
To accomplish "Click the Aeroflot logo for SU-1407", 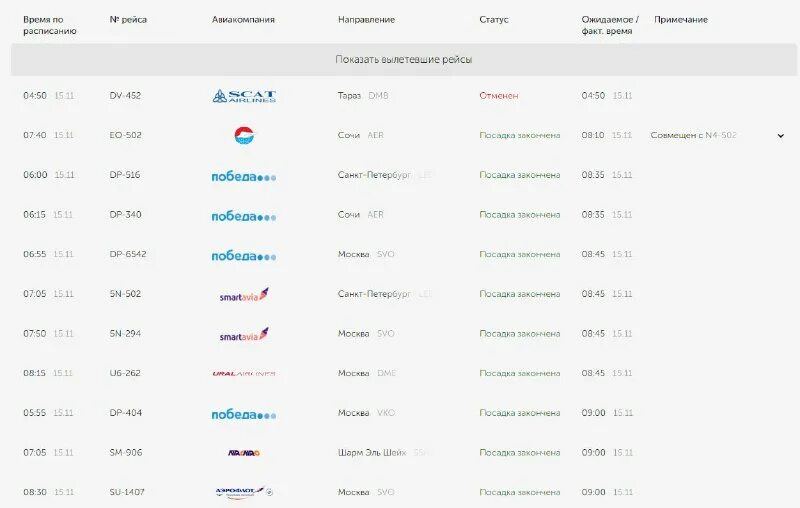I will coord(244,492).
